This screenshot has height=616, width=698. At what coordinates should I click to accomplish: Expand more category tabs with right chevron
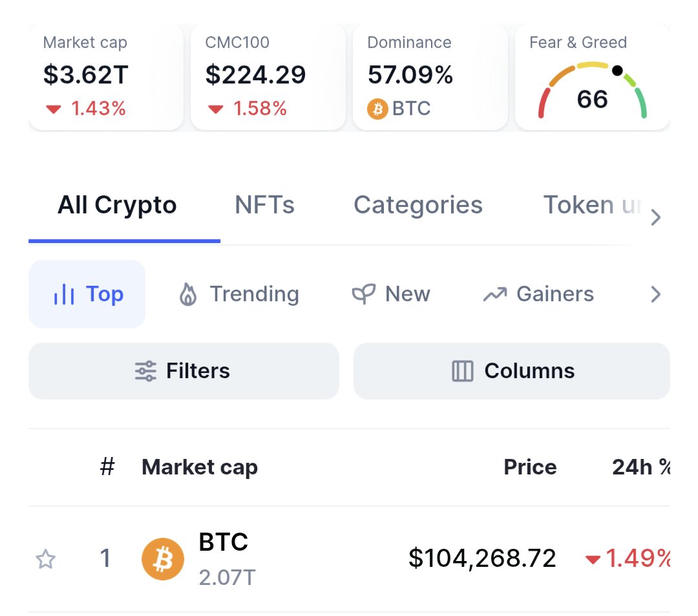(655, 217)
